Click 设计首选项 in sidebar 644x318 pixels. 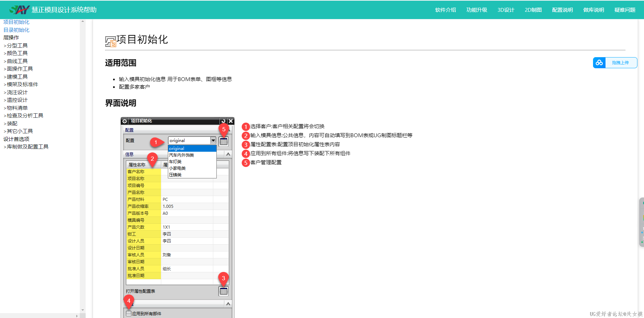[16, 139]
